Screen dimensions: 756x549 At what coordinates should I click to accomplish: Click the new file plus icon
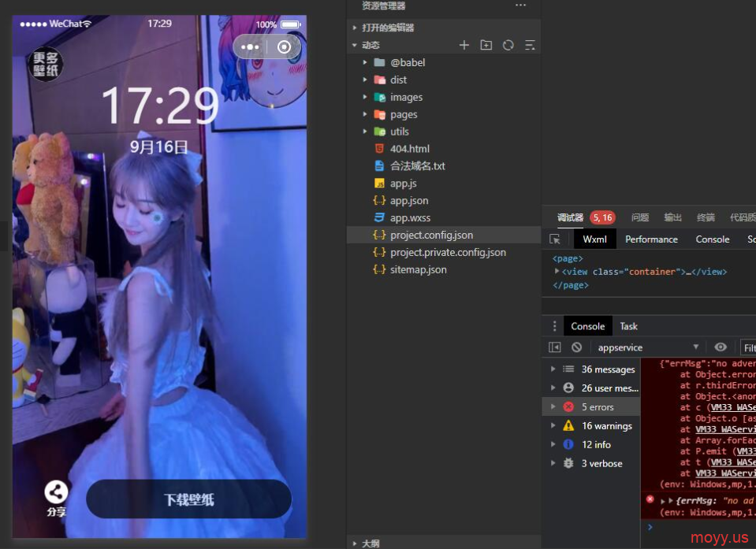click(x=464, y=46)
